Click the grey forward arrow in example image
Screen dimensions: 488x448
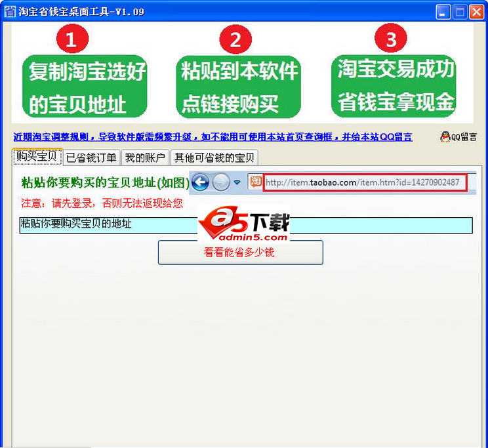tap(221, 182)
